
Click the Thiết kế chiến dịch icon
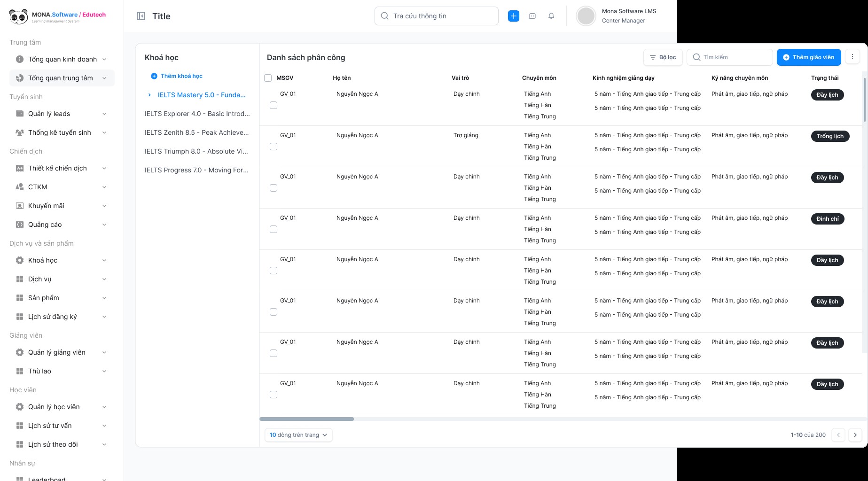(20, 168)
